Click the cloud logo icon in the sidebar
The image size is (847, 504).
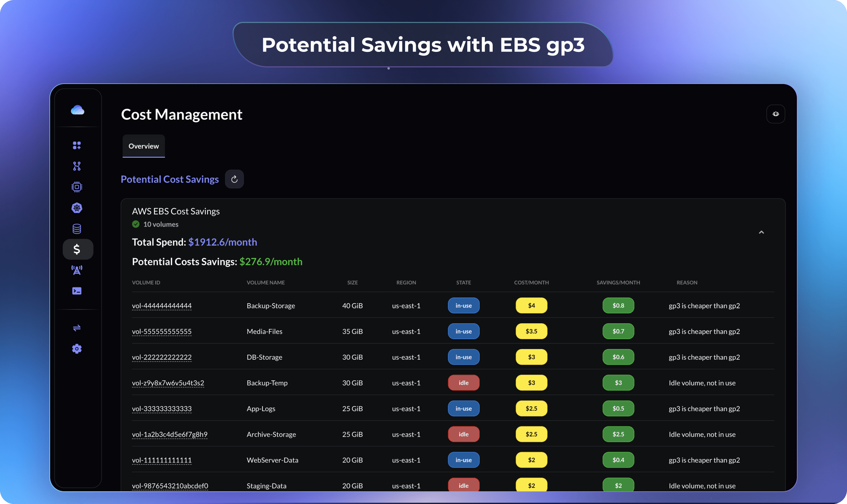(77, 110)
